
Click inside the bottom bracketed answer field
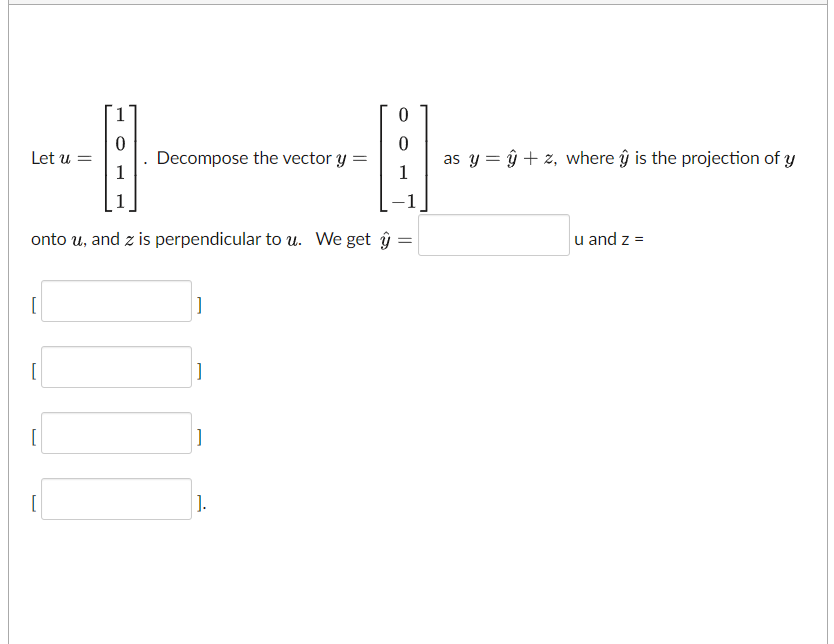tap(115, 498)
